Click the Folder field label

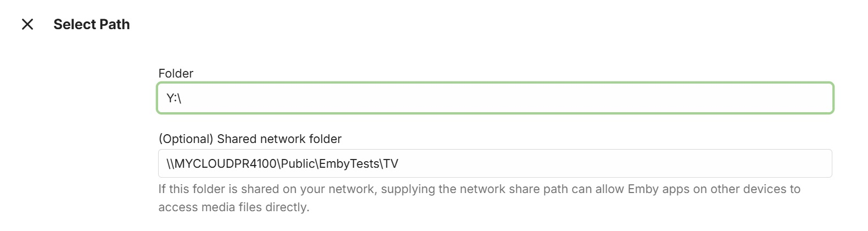(x=176, y=73)
